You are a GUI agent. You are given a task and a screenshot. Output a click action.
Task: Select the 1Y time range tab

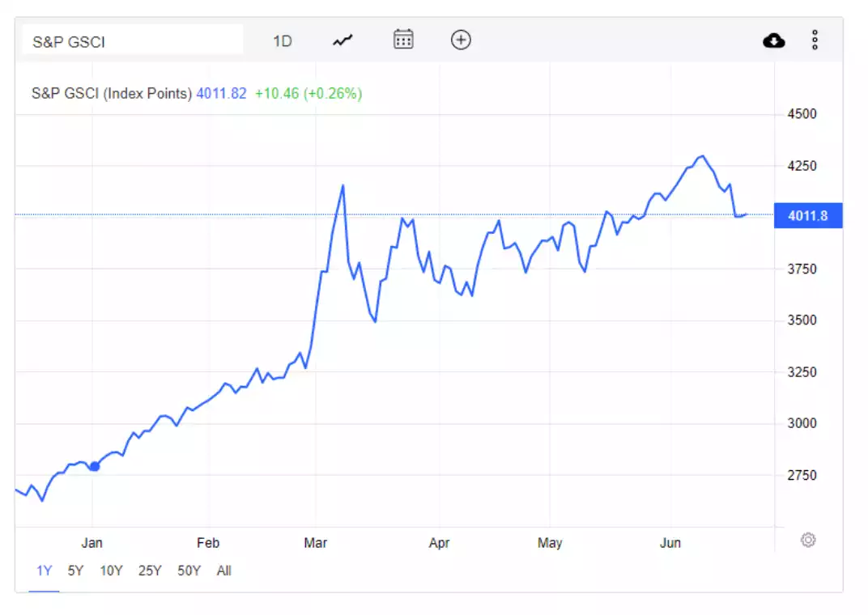45,570
